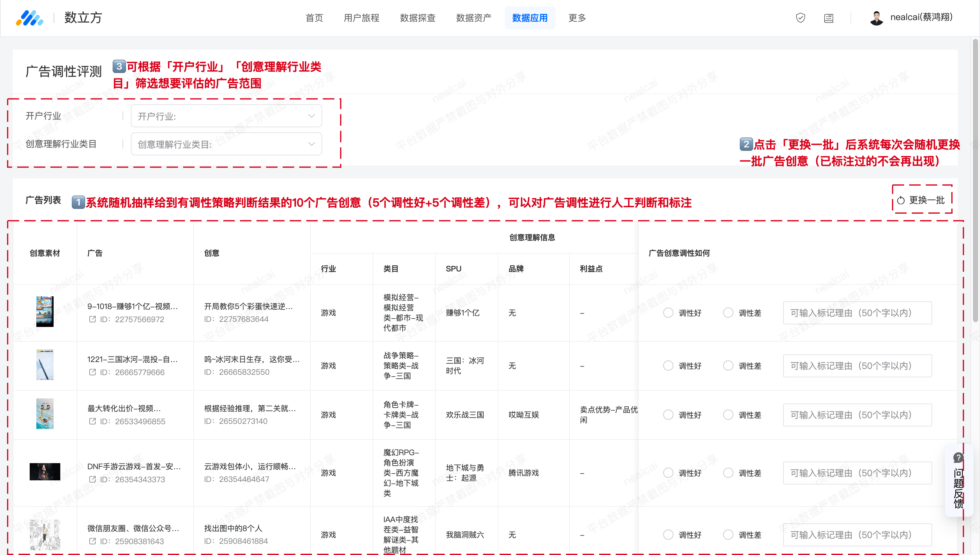
Task: Select 调性好 for the 欢乐战三国 ad
Action: pos(668,415)
